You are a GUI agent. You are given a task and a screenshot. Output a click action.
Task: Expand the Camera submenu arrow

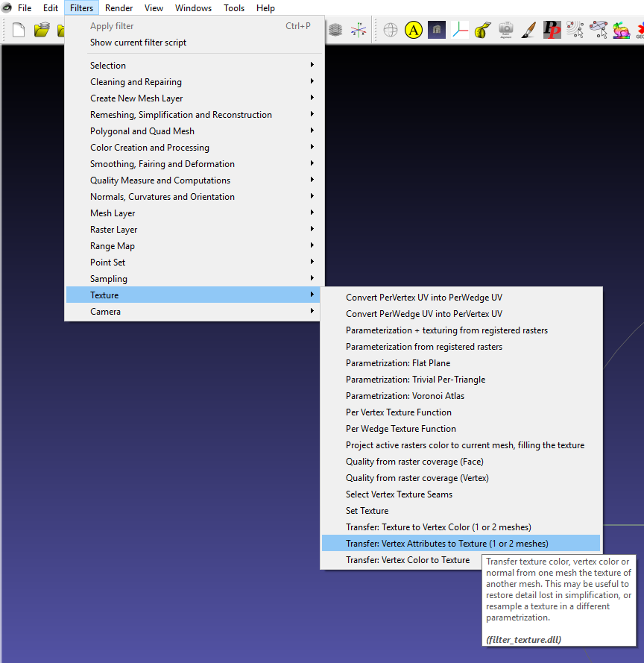312,311
